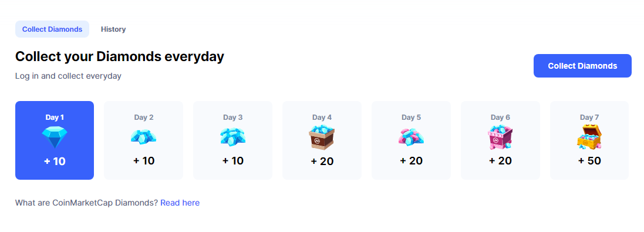Viewport: 644px width, 232px height.
Task: Click the + 20 amount on Day 6
Action: [x=500, y=160]
